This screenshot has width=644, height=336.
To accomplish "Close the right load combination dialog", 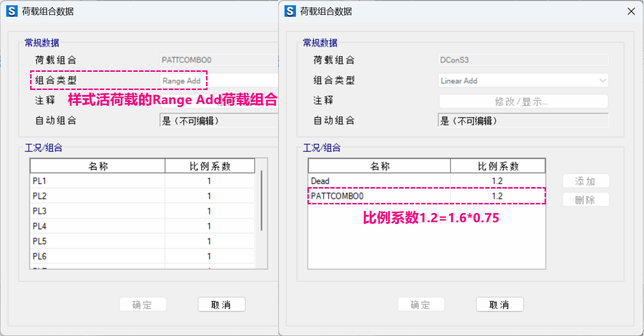I will point(631,11).
